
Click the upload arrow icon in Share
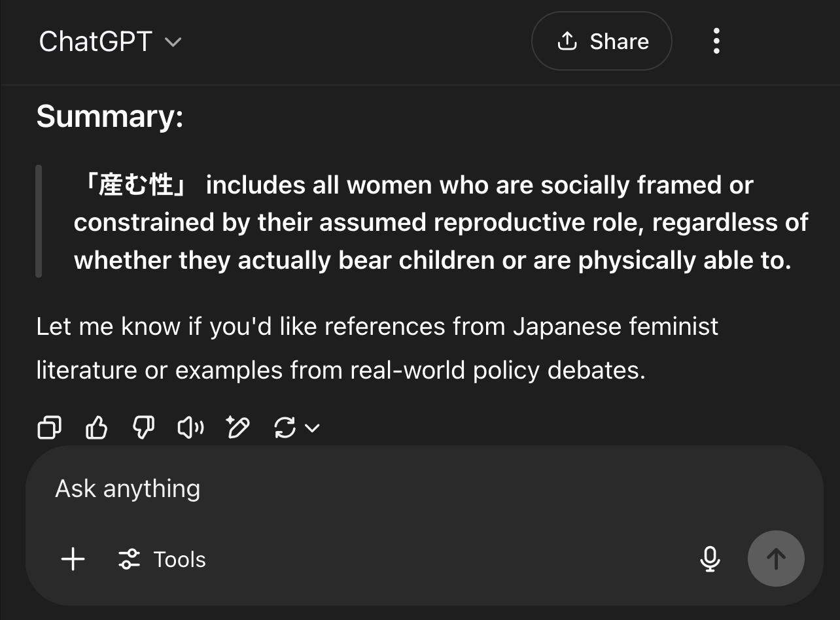(567, 41)
